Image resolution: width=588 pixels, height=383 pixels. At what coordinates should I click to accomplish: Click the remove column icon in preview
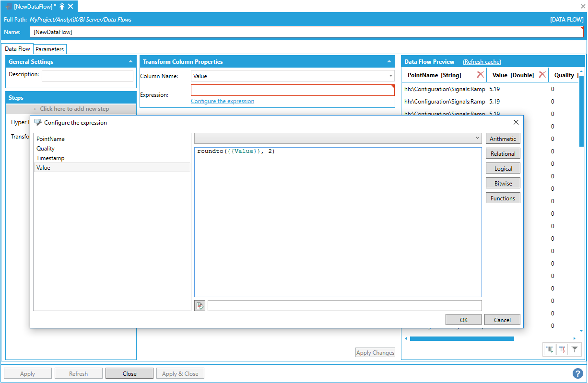562,350
